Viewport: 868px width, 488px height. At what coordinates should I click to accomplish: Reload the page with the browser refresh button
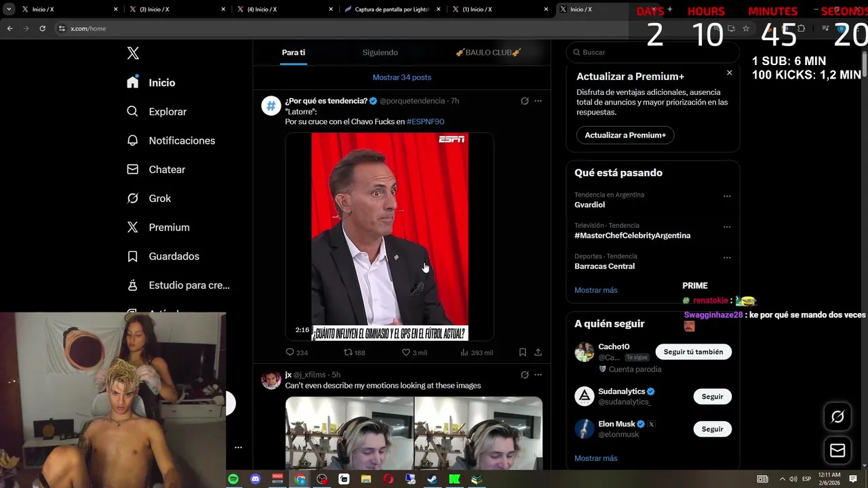(42, 28)
